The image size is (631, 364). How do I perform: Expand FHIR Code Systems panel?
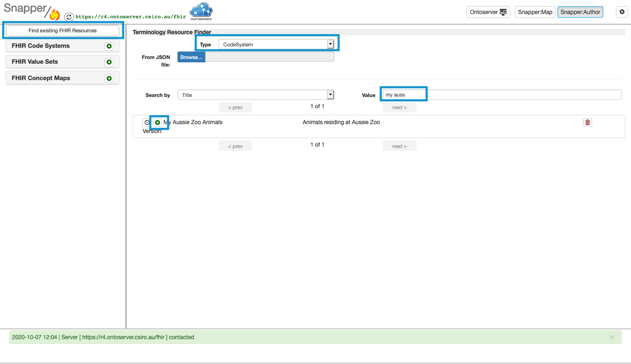(62, 46)
